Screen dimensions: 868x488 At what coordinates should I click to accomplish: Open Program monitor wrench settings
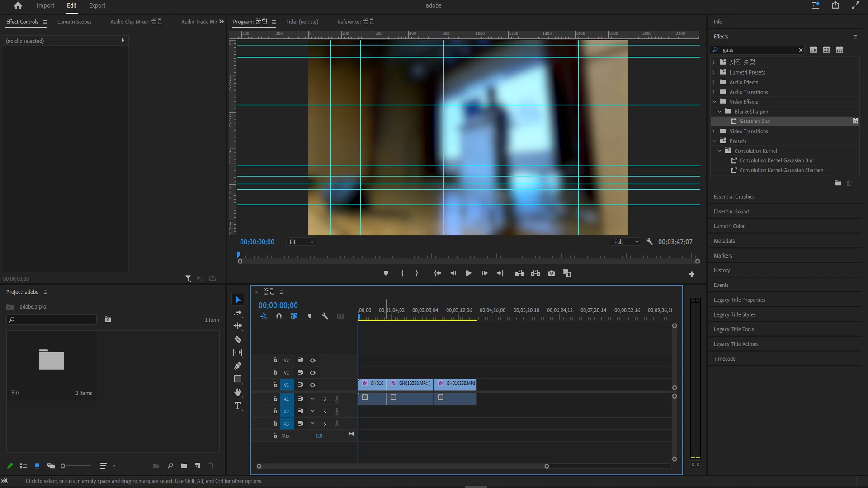coord(650,242)
